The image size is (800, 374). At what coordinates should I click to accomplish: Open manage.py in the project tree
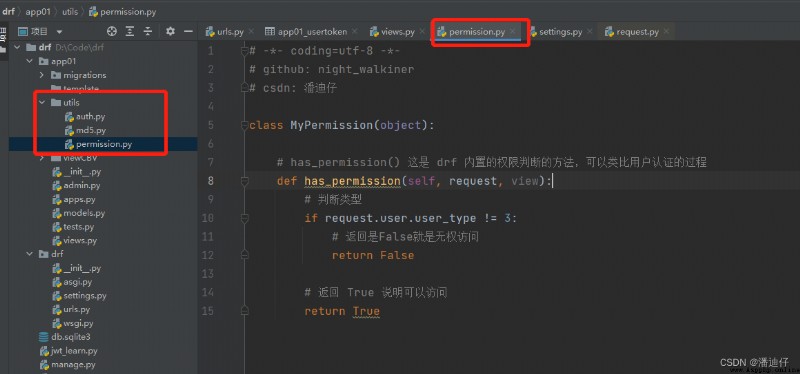point(67,364)
